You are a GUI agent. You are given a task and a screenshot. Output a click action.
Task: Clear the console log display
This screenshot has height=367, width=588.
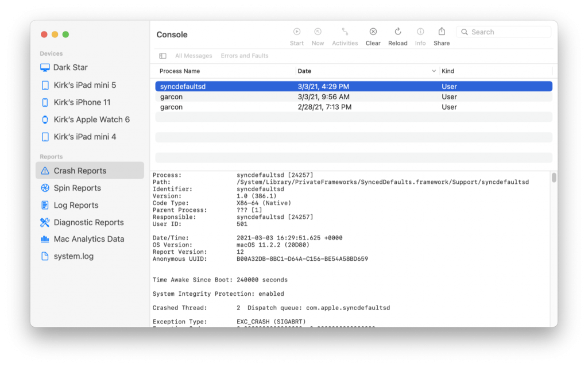click(373, 36)
